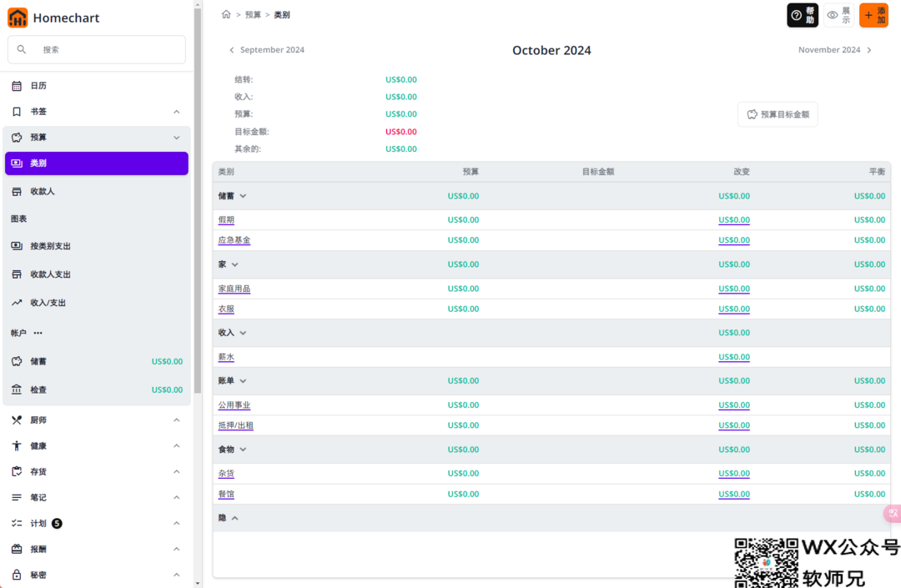
Task: Expand the 计划 section chevron
Action: coord(176,523)
